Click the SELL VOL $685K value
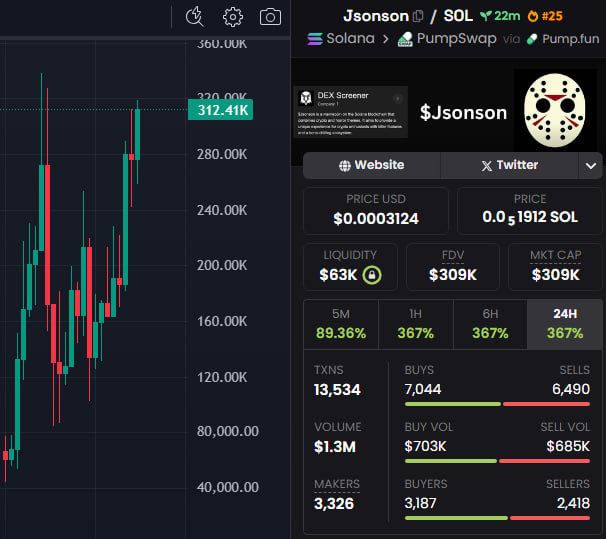The image size is (606, 539). (x=568, y=446)
